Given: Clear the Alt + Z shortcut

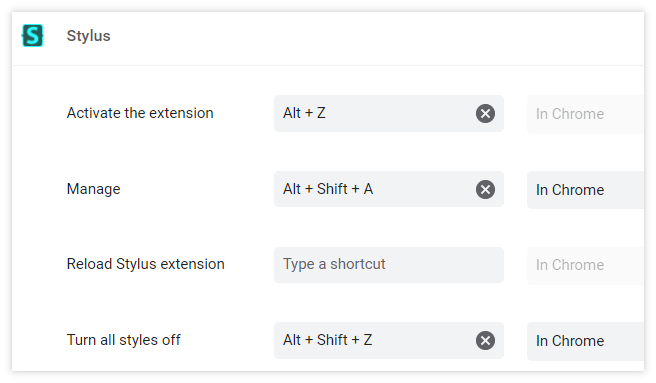Looking at the screenshot, I should 485,113.
